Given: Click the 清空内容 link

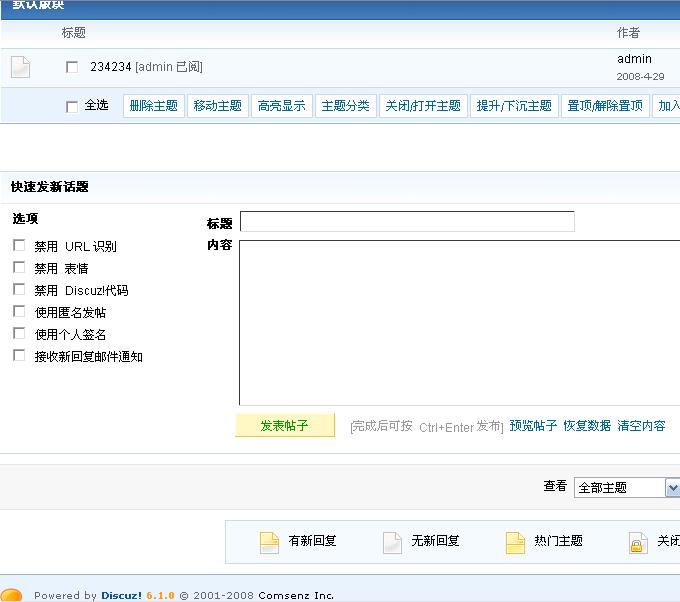Looking at the screenshot, I should click(641, 426).
